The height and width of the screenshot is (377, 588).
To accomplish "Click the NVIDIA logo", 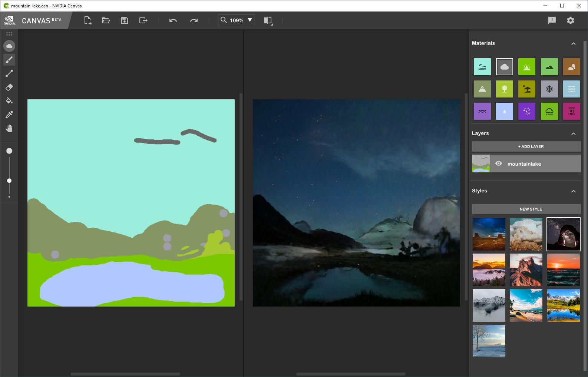I will pos(9,20).
